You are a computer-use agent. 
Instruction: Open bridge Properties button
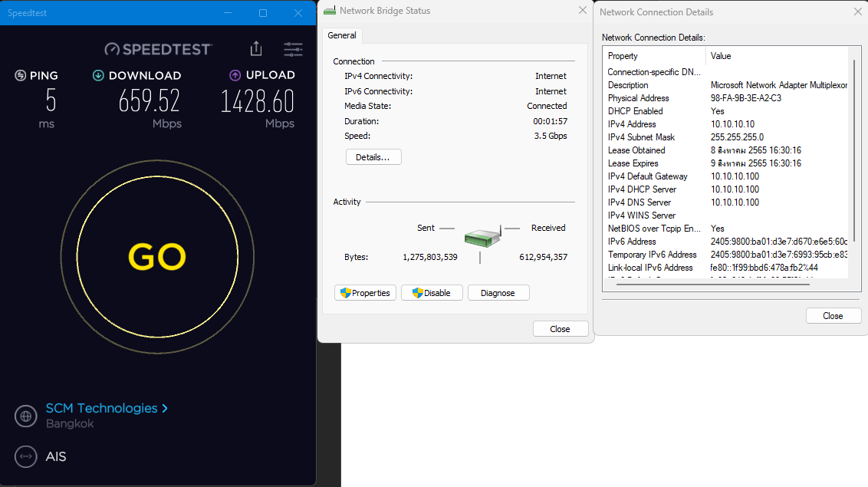(x=365, y=293)
